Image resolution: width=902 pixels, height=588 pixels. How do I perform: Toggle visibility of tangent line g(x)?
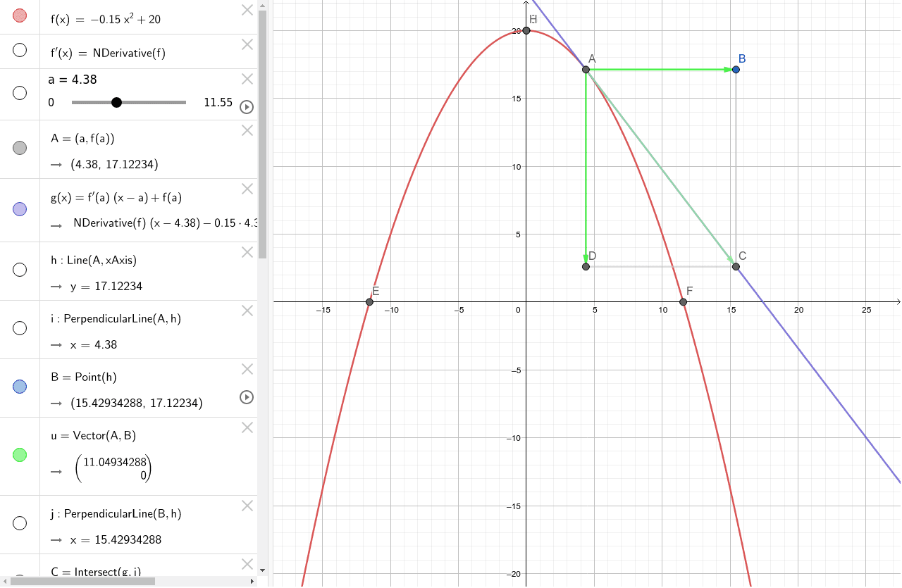pyautogui.click(x=19, y=208)
